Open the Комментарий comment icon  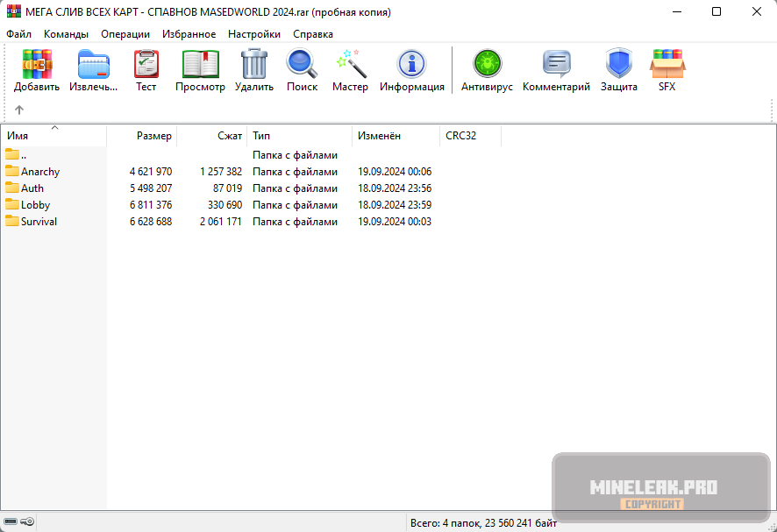coord(557,64)
